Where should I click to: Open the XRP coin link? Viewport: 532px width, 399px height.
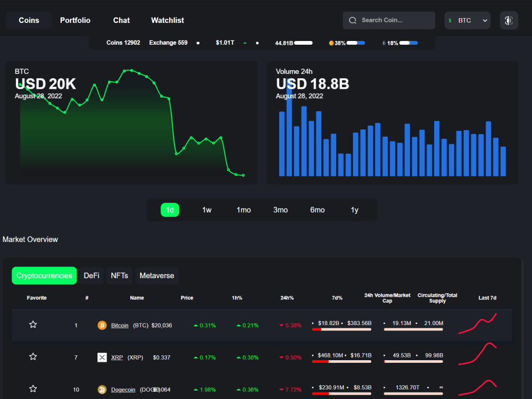point(117,358)
